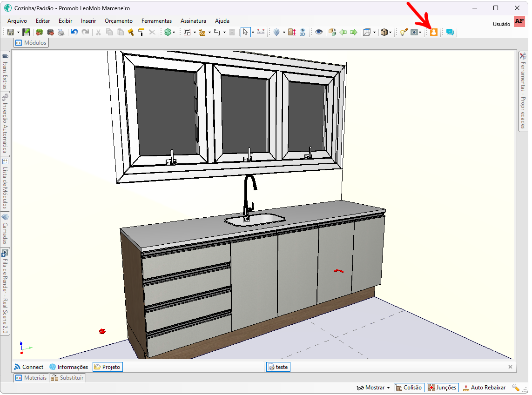Screen dimensions: 532x395
Task: Toggle the Junções option
Action: [442, 388]
